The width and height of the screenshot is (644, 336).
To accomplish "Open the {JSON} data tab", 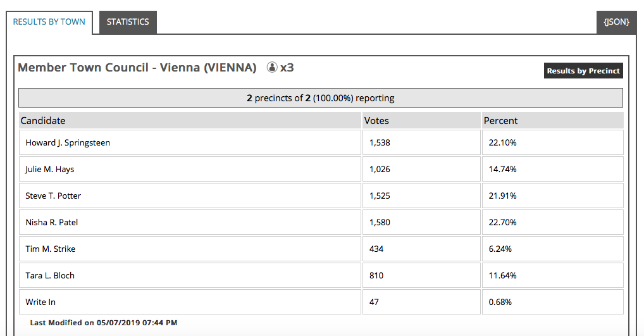I will [x=616, y=22].
